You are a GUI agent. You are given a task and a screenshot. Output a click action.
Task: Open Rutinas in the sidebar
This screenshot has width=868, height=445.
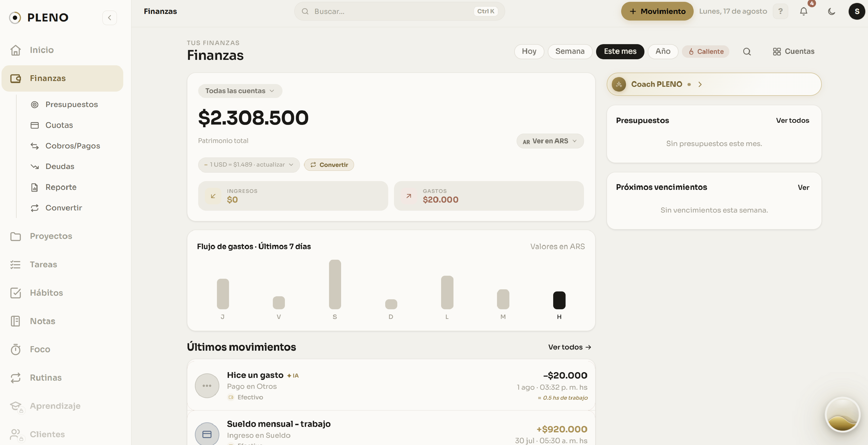(x=62, y=378)
